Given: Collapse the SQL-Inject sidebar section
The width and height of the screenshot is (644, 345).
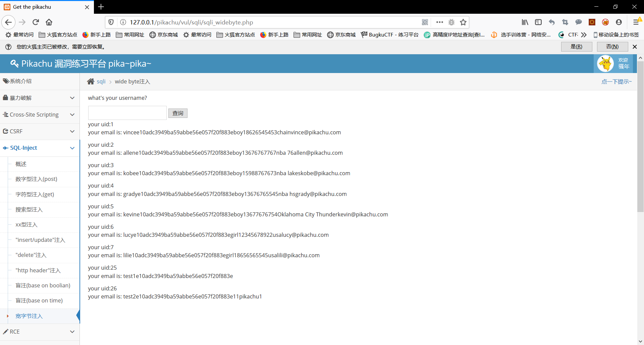Looking at the screenshot, I should pyautogui.click(x=40, y=148).
